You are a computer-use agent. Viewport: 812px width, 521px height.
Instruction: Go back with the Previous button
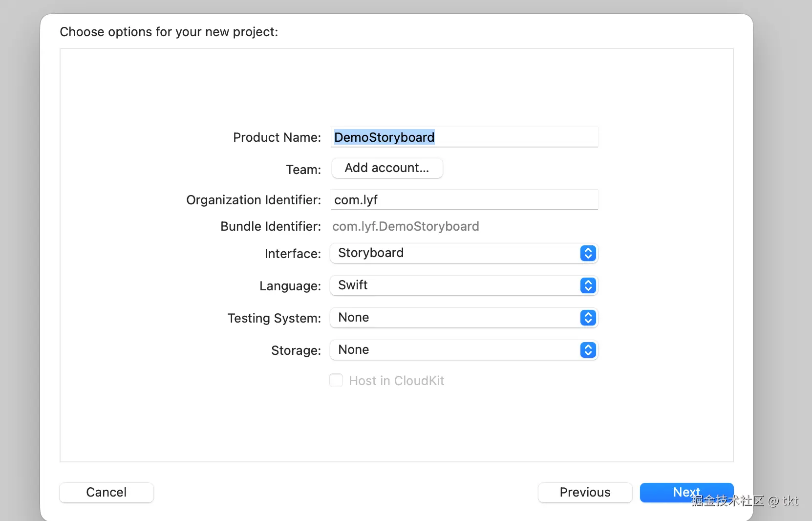click(x=585, y=492)
